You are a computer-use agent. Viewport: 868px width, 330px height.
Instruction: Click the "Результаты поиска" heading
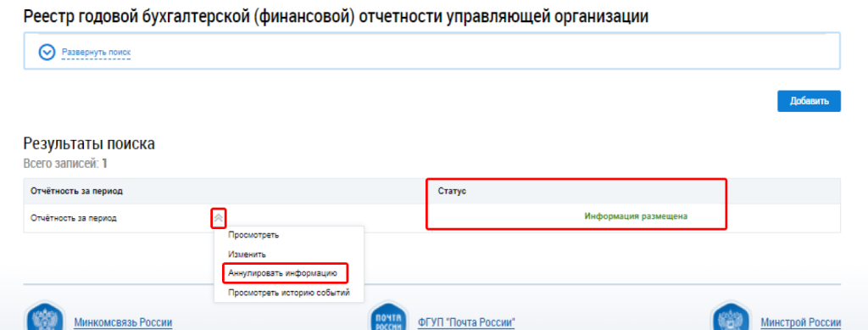click(89, 144)
